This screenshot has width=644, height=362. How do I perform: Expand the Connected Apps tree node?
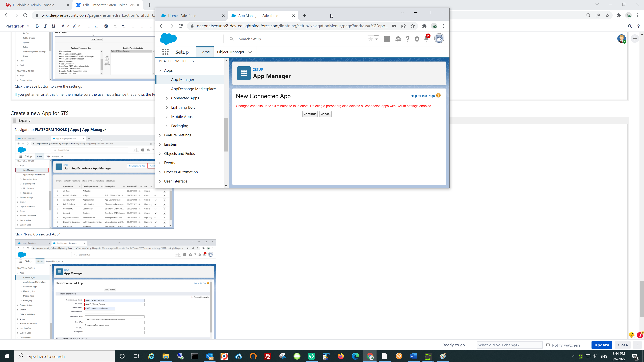[x=167, y=98]
